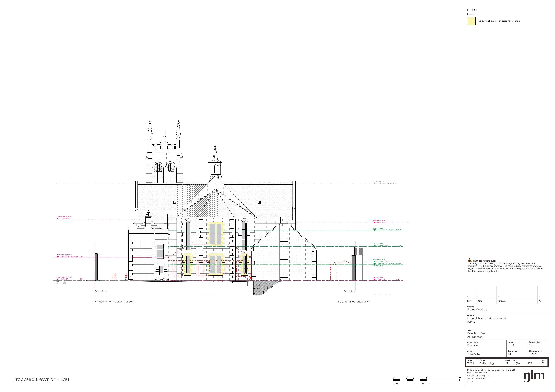Click the 'Existing Transept Ridge Level' label

pyautogui.click(x=387, y=183)
